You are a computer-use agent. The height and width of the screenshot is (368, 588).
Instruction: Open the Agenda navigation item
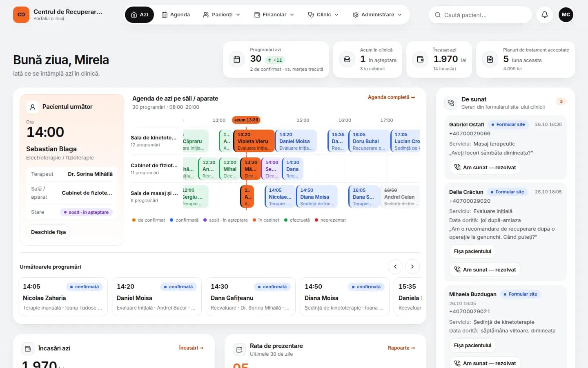176,15
